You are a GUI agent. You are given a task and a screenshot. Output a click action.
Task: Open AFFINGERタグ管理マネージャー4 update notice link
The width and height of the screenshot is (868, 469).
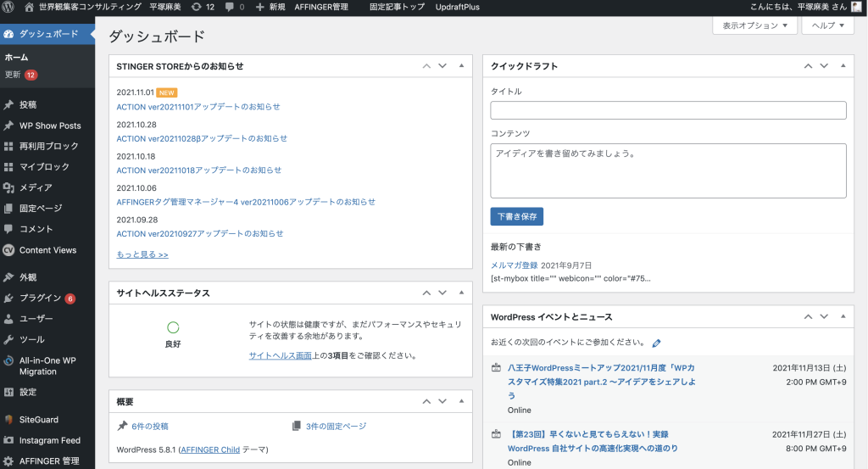(246, 202)
